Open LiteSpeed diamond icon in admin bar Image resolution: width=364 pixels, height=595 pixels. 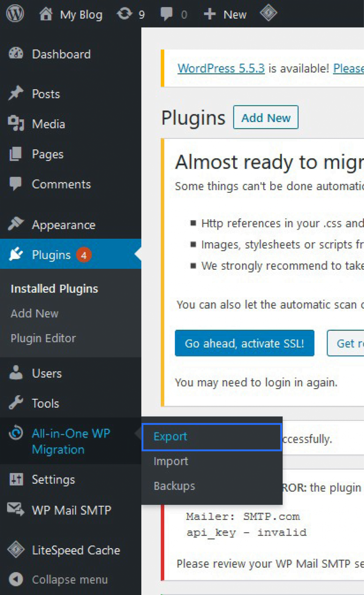click(269, 13)
